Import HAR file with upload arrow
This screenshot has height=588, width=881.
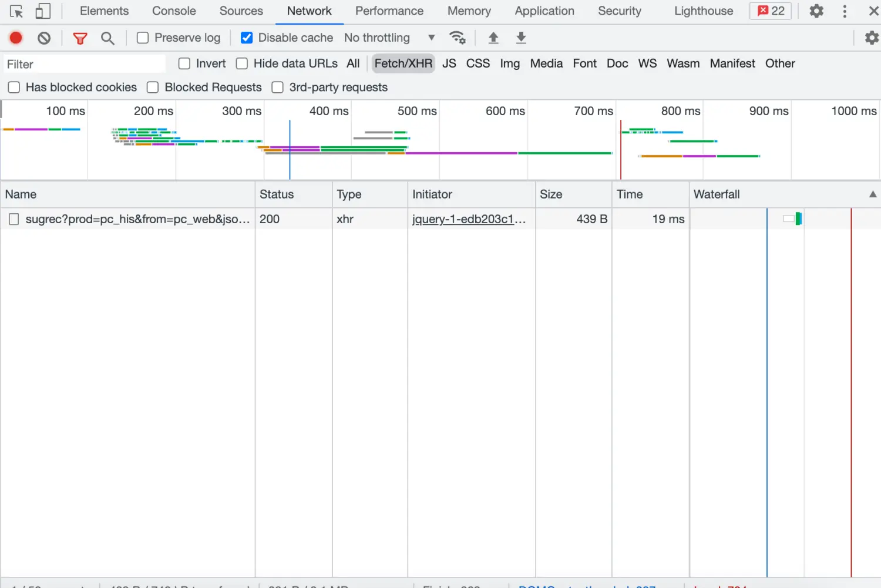point(493,38)
